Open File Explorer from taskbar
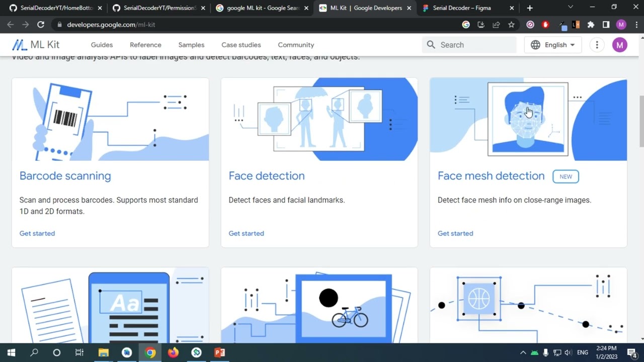 104,352
